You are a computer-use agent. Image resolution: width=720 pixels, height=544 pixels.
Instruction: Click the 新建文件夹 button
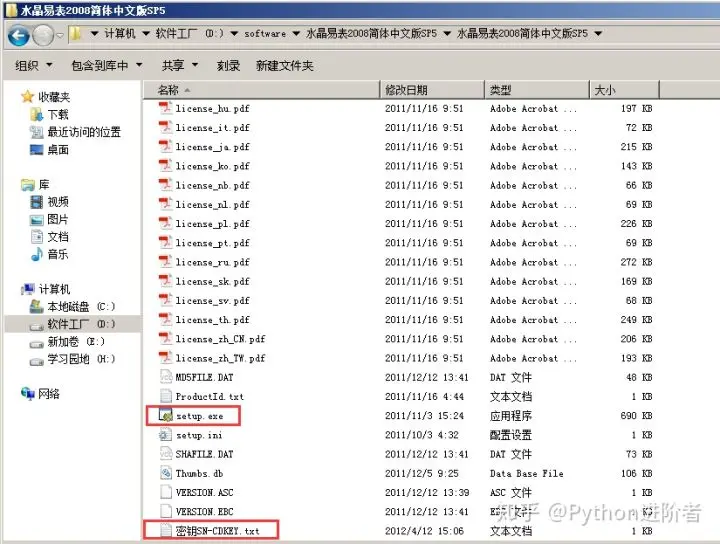pos(284,66)
